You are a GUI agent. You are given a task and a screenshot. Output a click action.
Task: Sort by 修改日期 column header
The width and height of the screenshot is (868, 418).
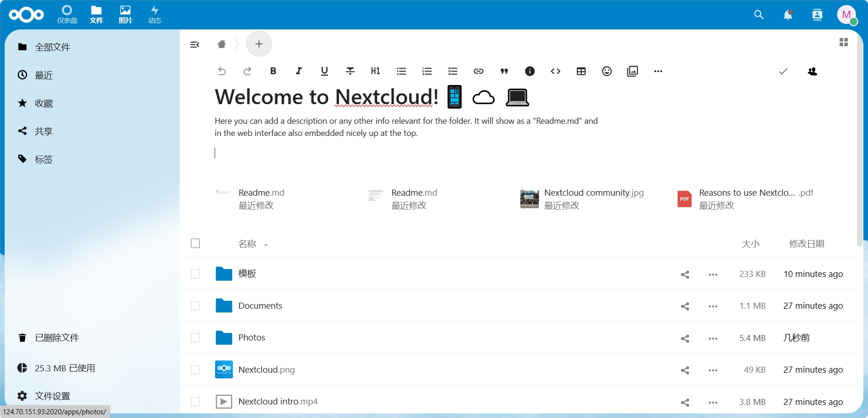click(x=807, y=244)
